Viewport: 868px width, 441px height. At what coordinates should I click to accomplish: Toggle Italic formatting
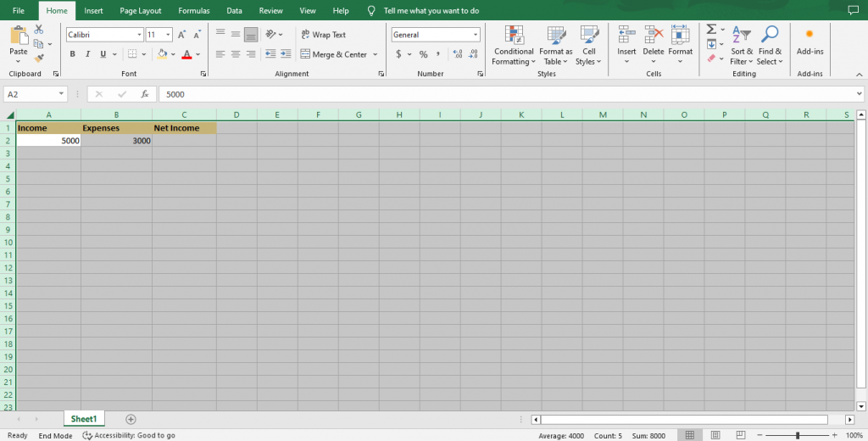[x=88, y=54]
